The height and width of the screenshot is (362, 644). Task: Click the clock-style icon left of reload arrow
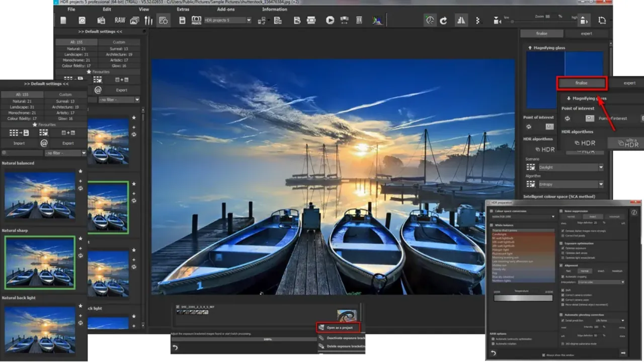[x=430, y=20]
